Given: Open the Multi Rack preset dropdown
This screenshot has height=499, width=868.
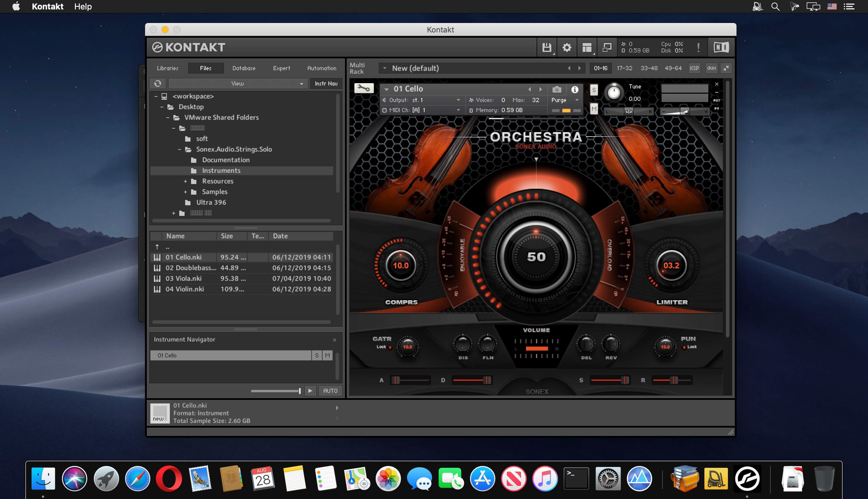Looking at the screenshot, I should coord(385,68).
